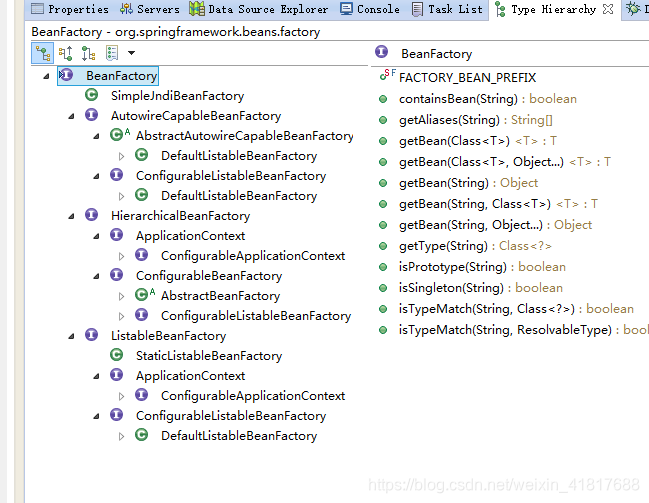649x503 pixels.
Task: Open the Data Source Explorer tab
Action: click(x=259, y=9)
